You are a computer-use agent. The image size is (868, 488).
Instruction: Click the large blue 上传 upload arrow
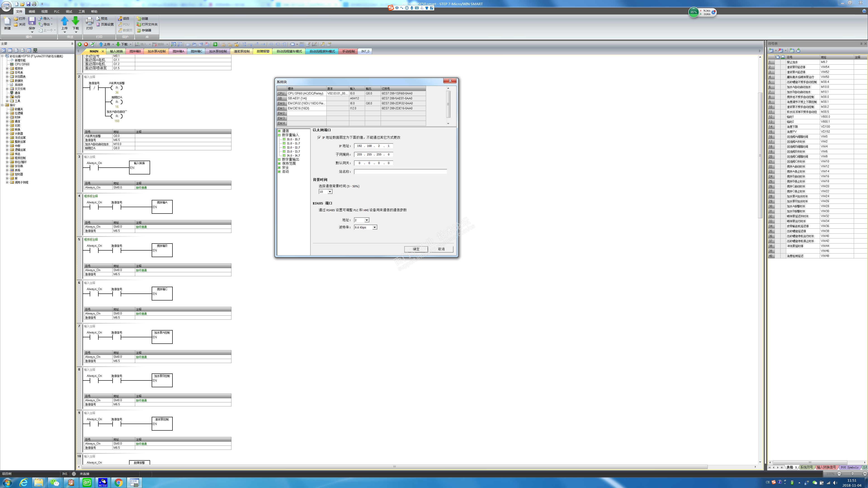(x=64, y=21)
